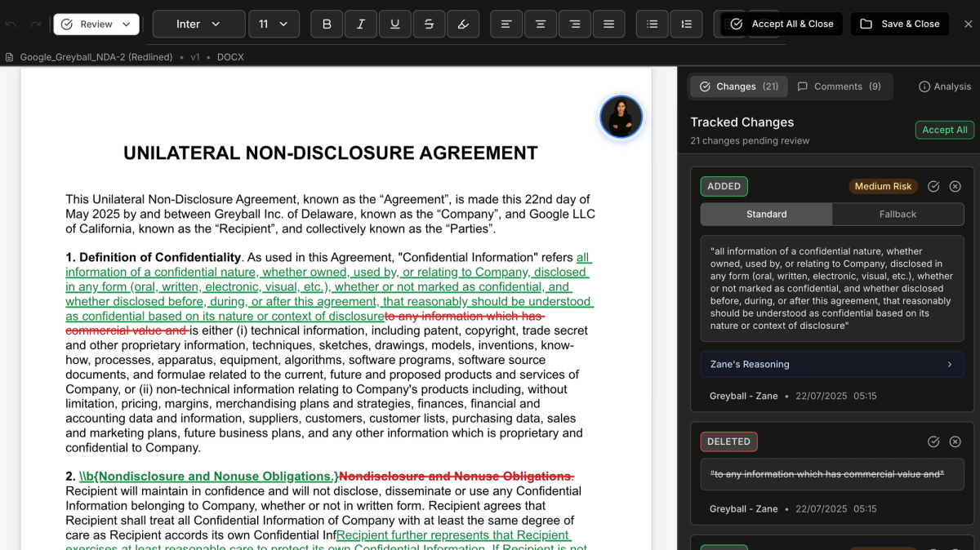Viewport: 980px width, 550px height.
Task: Accept the DELETED change with checkmark icon
Action: coord(933,442)
